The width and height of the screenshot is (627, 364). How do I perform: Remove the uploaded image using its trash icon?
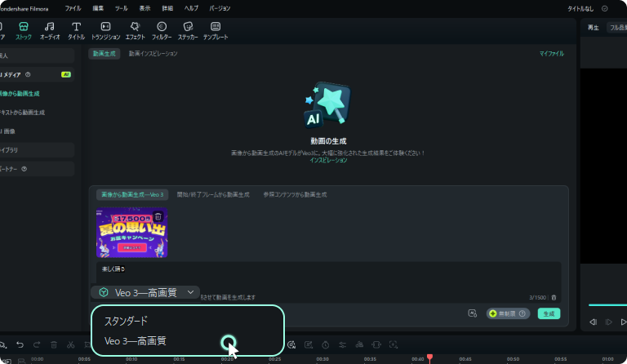click(x=158, y=216)
